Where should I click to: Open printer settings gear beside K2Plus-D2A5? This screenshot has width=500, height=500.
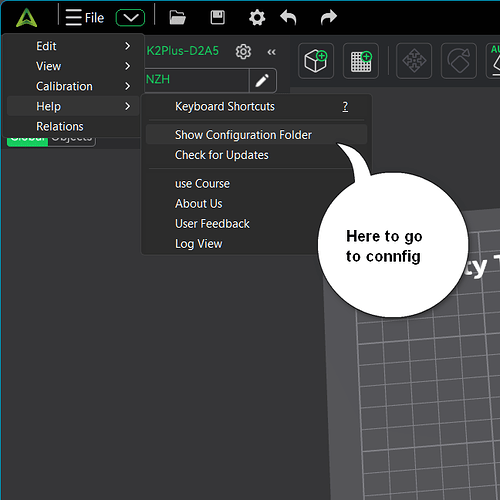243,52
